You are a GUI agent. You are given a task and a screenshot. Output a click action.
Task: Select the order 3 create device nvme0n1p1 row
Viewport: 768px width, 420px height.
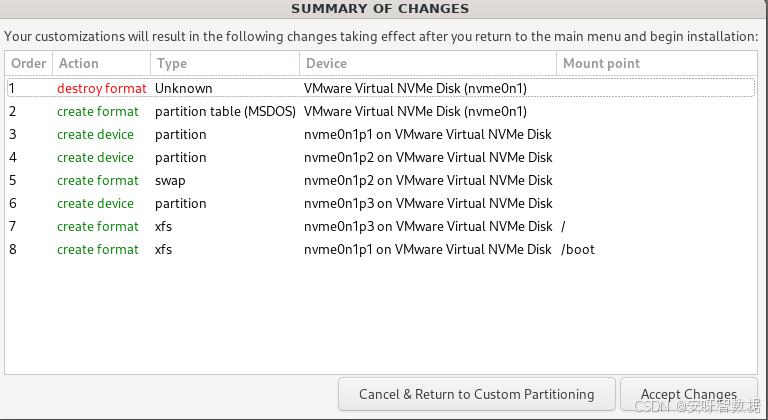tap(380, 134)
